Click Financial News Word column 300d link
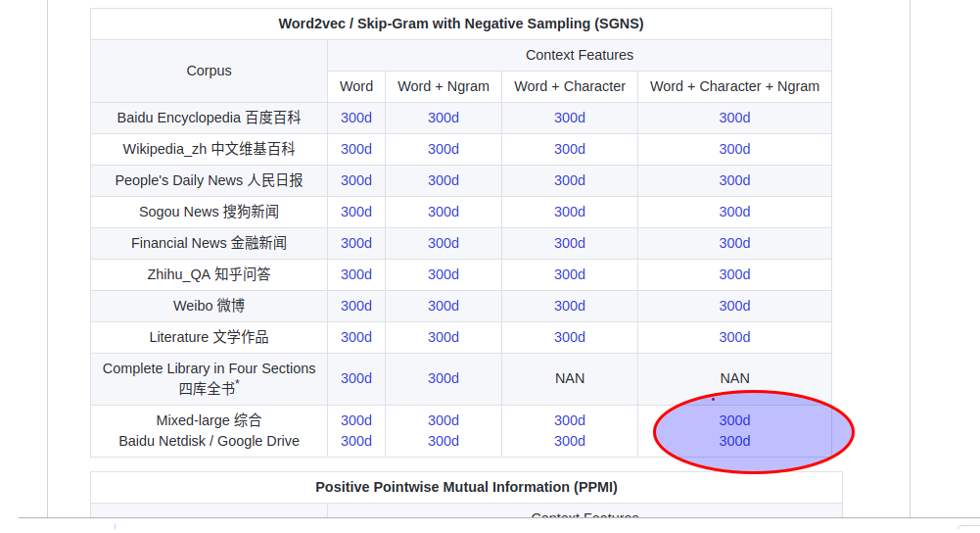980x533 pixels. pyautogui.click(x=356, y=243)
